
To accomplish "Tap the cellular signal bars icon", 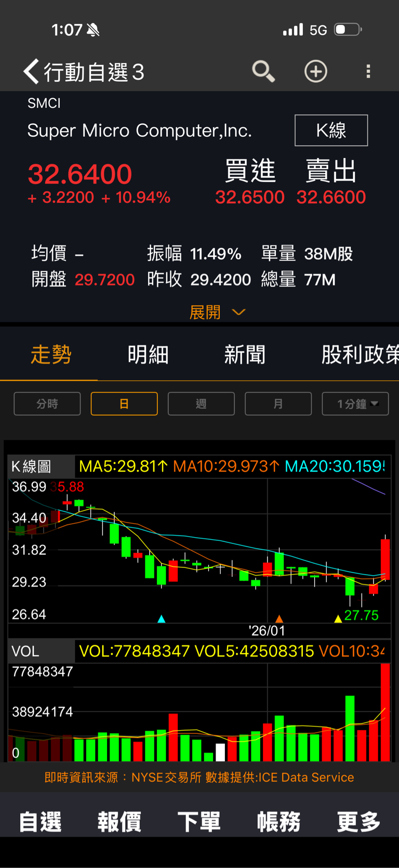I will tap(293, 30).
